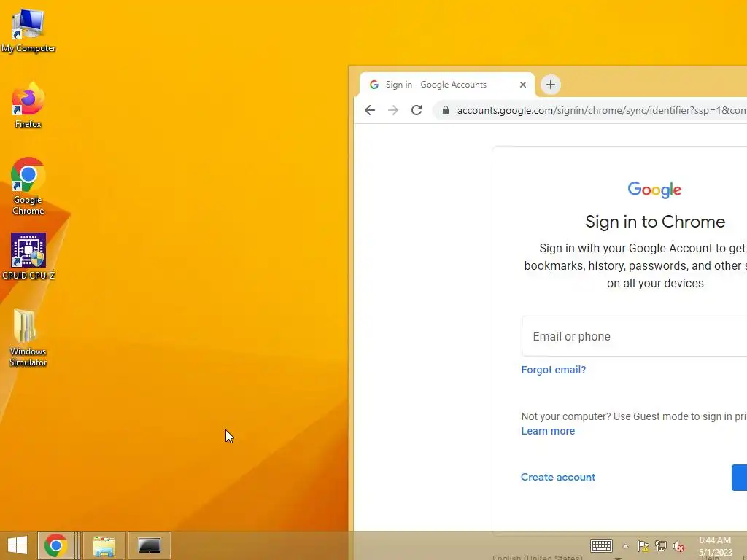This screenshot has width=747, height=560.
Task: Open My Computer desktop icon
Action: [x=28, y=31]
